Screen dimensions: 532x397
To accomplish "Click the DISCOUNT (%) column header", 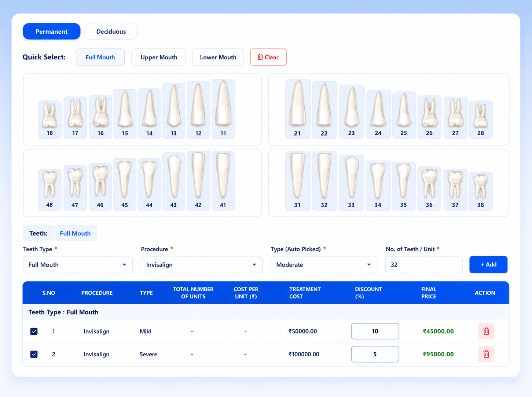I will pyautogui.click(x=368, y=293).
